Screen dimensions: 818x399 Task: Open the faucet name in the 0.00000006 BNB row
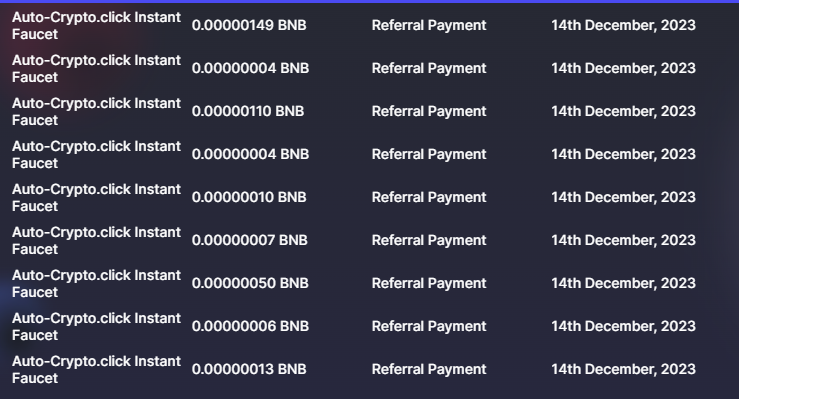[x=97, y=327]
